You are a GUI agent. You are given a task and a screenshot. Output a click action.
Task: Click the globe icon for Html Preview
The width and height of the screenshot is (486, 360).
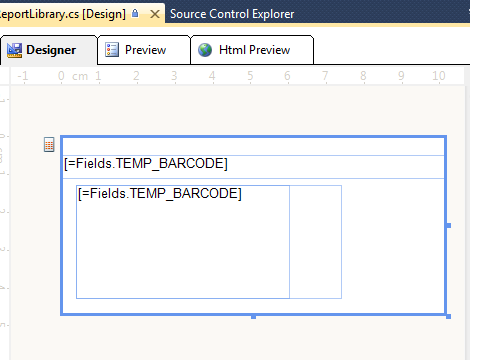pyautogui.click(x=205, y=50)
